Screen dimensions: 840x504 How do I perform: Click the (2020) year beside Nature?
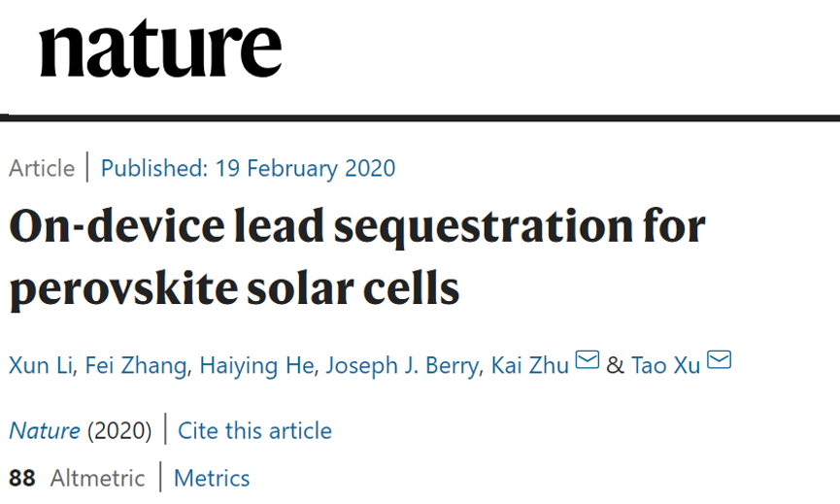coord(119,431)
